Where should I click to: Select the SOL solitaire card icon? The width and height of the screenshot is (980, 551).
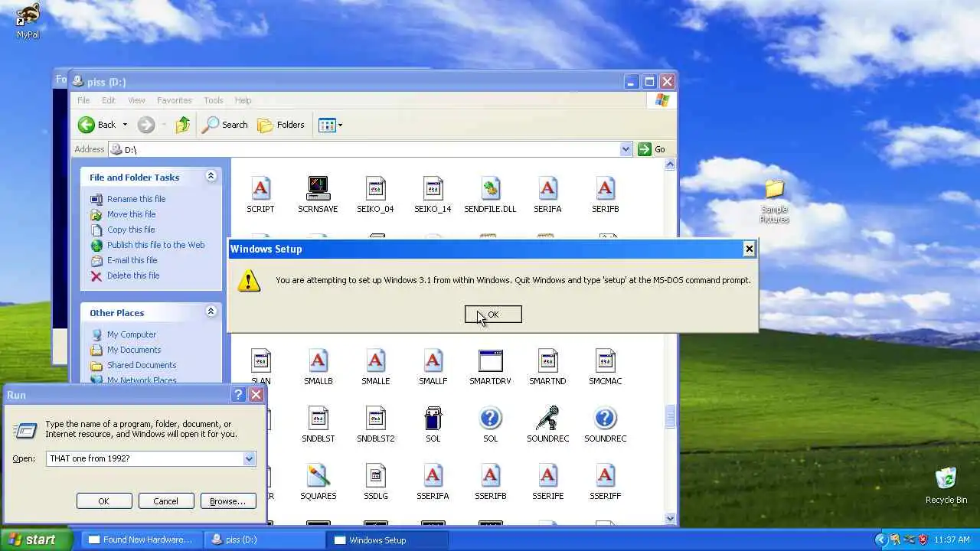433,418
